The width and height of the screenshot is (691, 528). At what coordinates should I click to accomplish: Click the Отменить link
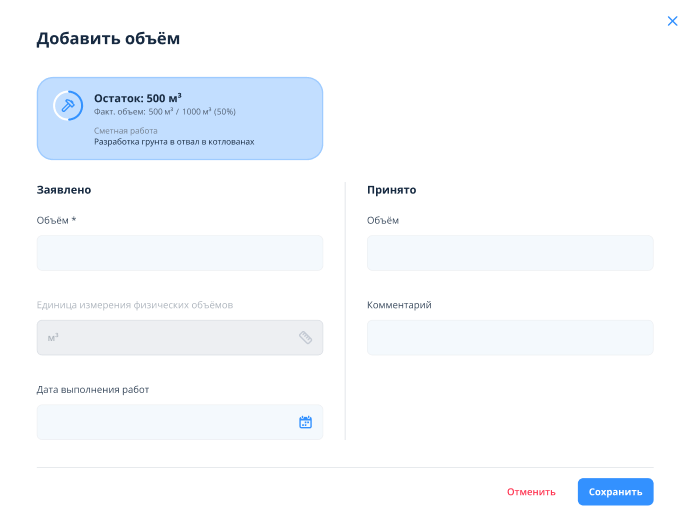pos(531,491)
